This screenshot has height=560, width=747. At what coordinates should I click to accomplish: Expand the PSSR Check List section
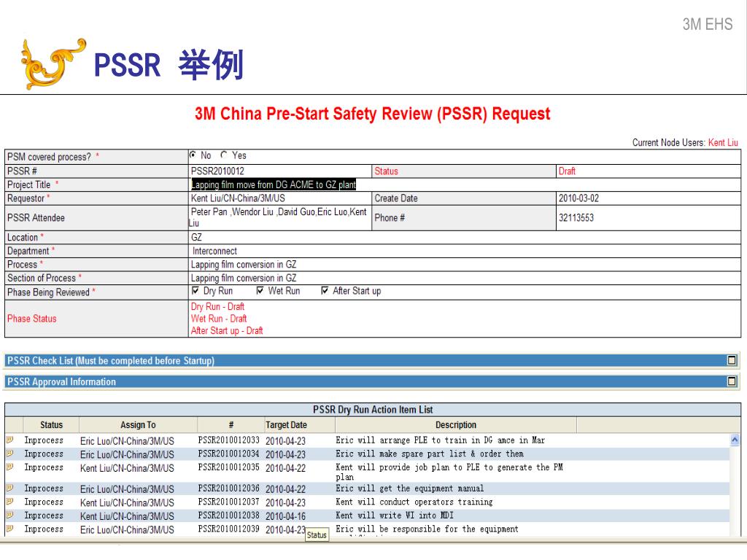point(732,360)
